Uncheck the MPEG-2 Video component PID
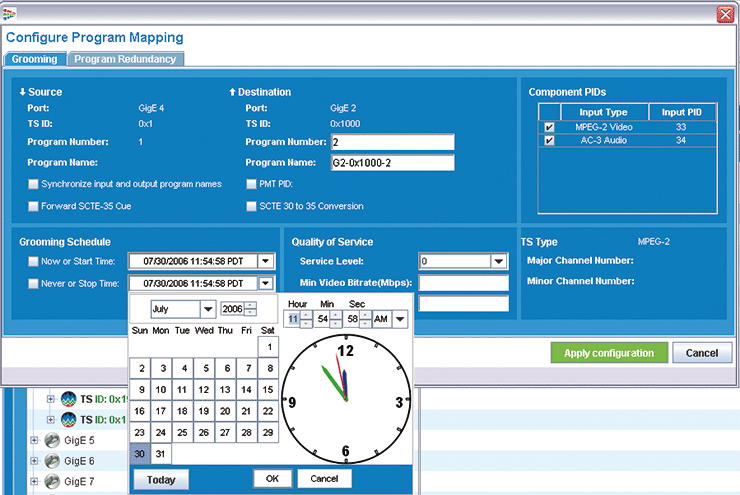The image size is (740, 495). (x=549, y=127)
